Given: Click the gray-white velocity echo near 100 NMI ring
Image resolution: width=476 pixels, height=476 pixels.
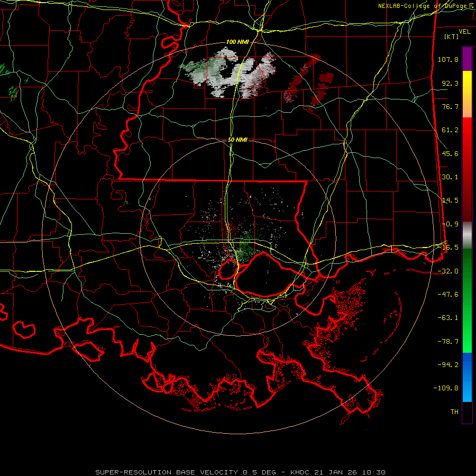Looking at the screenshot, I should (x=226, y=73).
